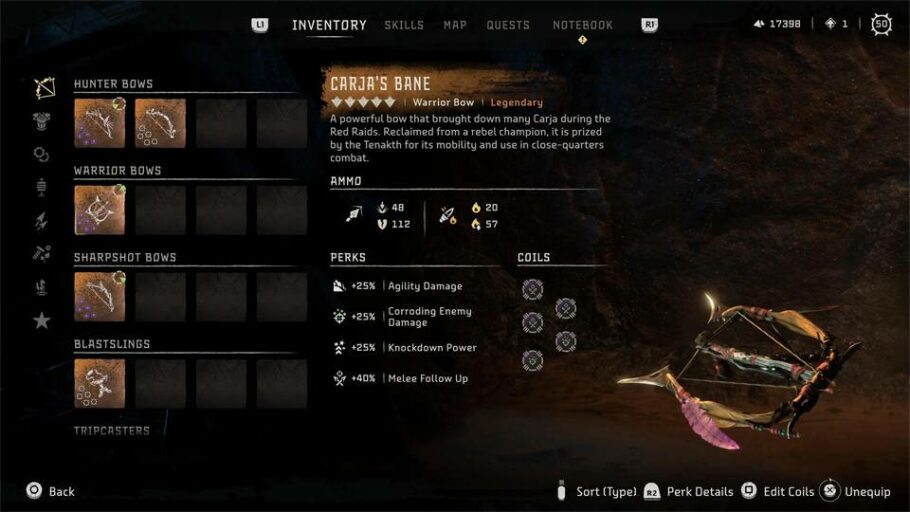
Task: Open the coils category sidebar icon
Action: pos(41,154)
